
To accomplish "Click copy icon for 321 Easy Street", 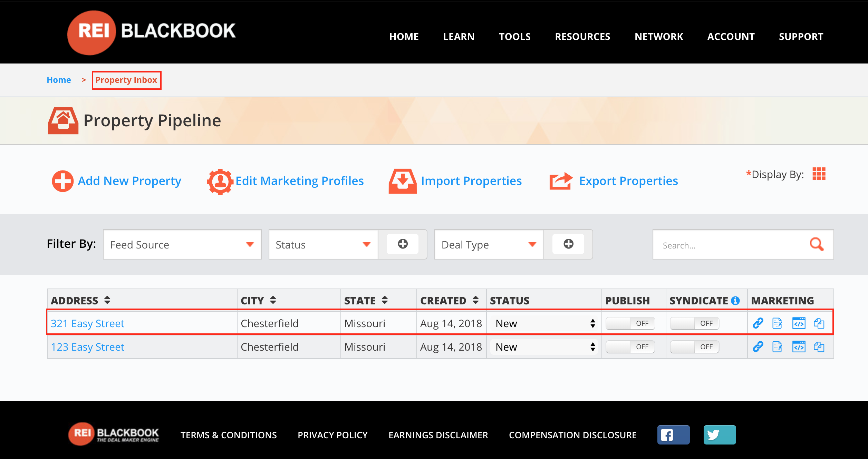I will pos(819,323).
